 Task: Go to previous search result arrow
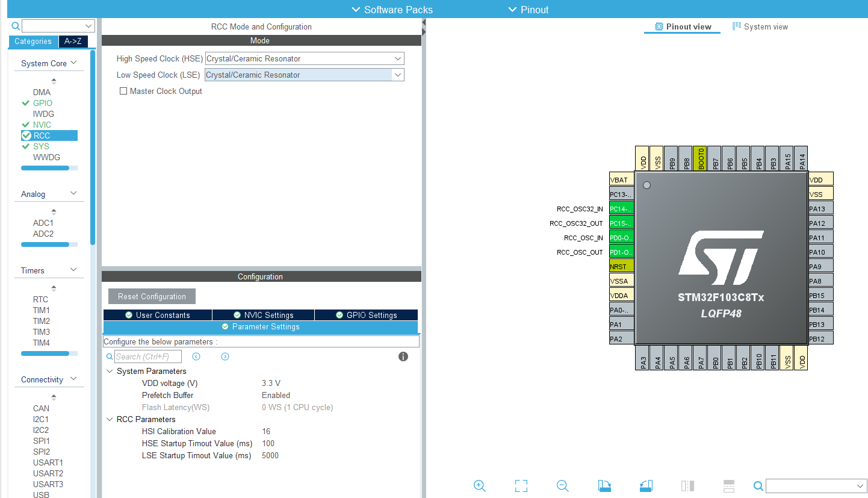(x=196, y=356)
